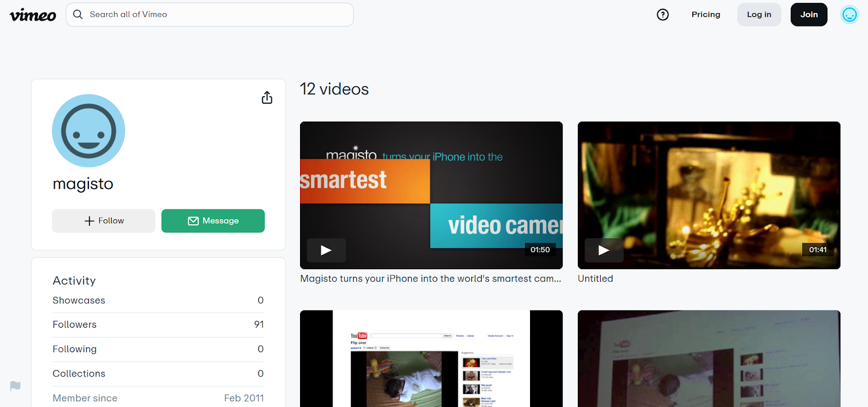868x407 pixels.
Task: Click the 01:50 duration badge
Action: click(540, 250)
